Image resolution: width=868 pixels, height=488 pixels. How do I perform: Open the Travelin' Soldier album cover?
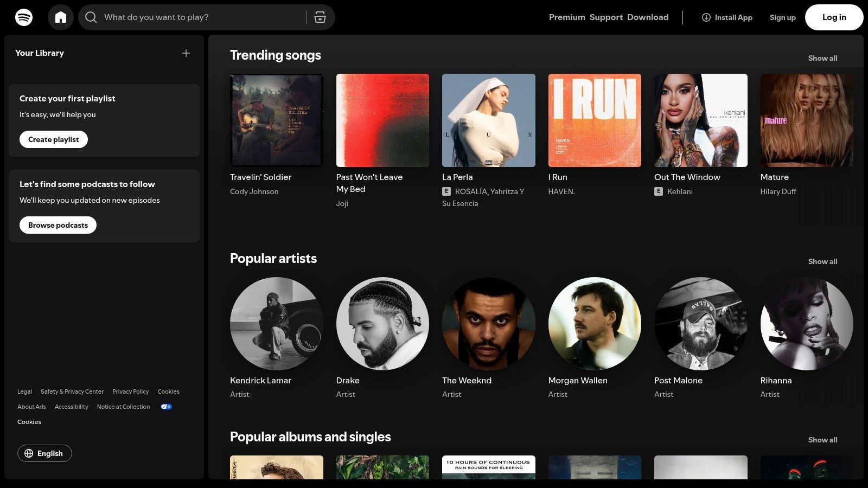[276, 120]
